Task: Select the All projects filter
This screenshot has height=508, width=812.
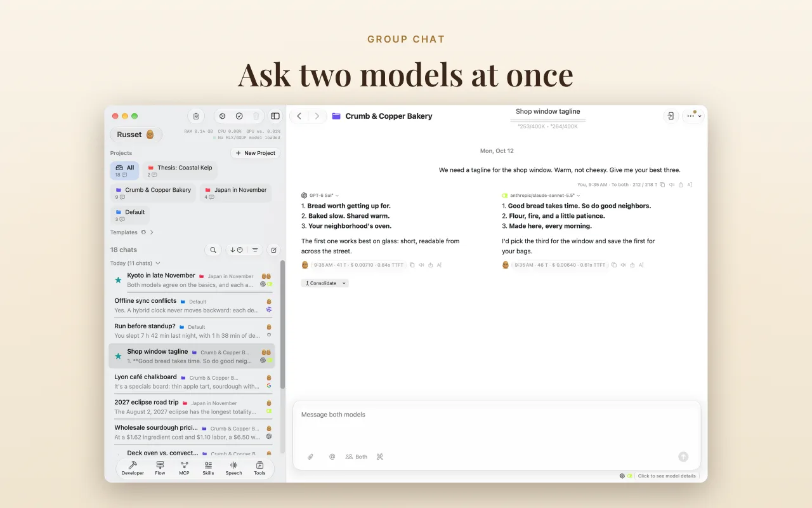Action: click(124, 171)
